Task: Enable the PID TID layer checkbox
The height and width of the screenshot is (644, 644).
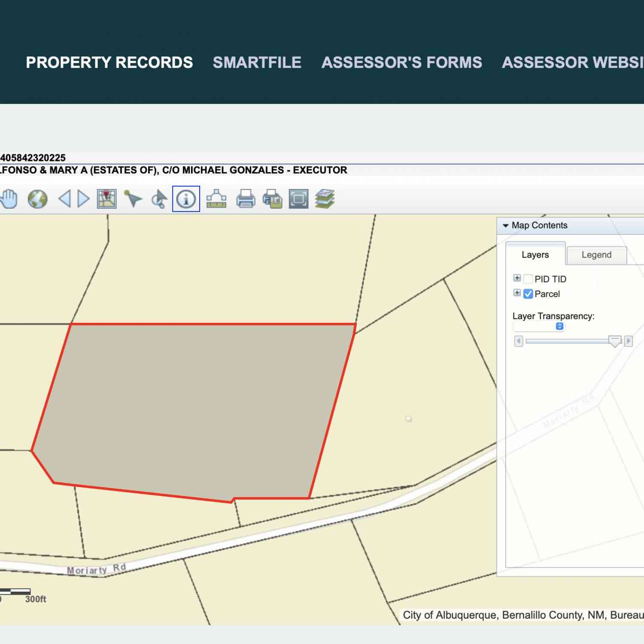Action: [x=528, y=279]
